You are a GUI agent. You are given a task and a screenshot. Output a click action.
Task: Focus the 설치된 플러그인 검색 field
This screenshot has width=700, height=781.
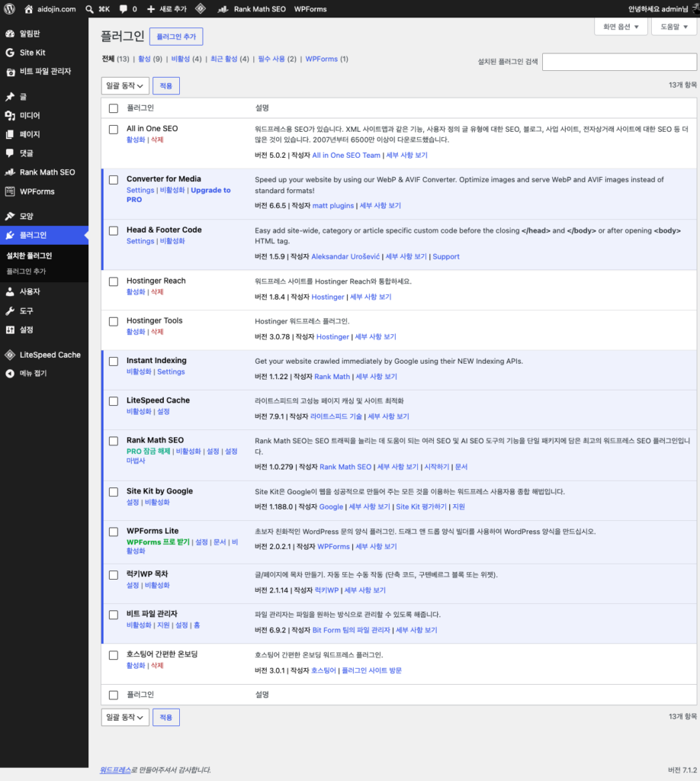click(x=619, y=62)
